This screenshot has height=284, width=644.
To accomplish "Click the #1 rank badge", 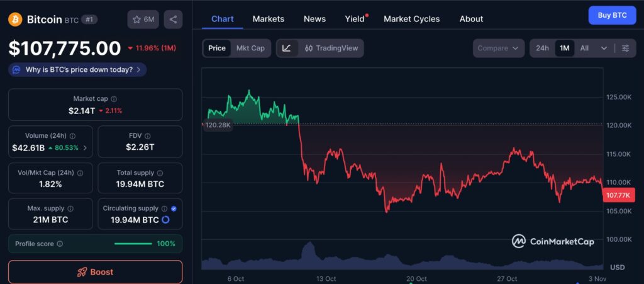I will pyautogui.click(x=89, y=20).
